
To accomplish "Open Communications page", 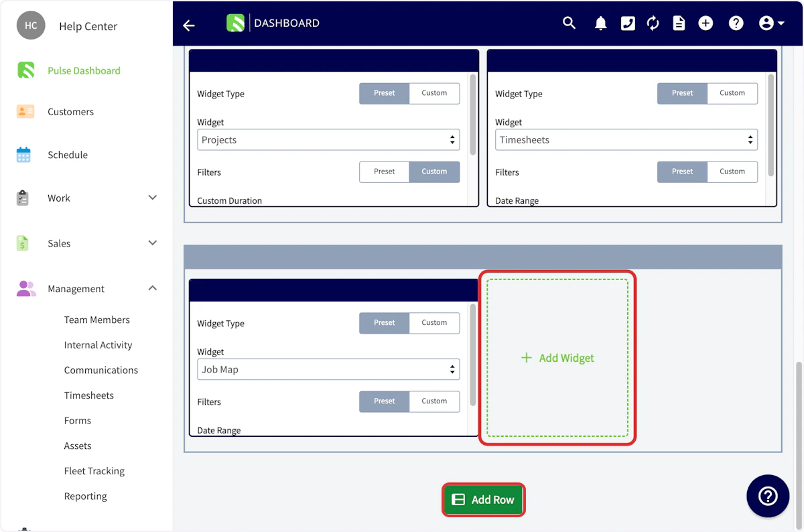I will 101,370.
